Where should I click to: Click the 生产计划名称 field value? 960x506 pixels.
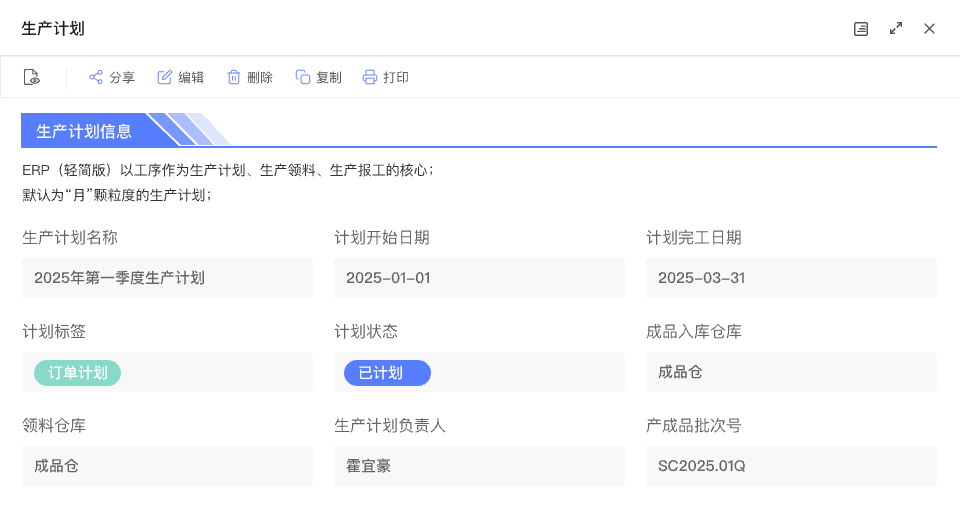(167, 278)
